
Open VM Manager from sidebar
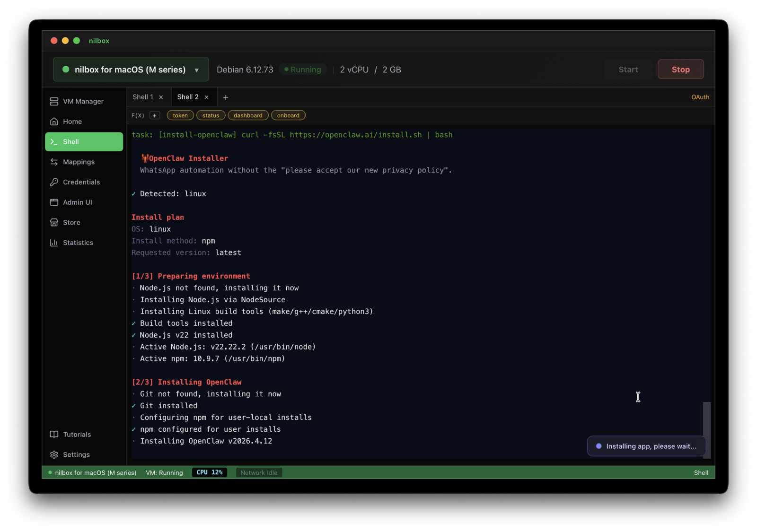tap(83, 101)
